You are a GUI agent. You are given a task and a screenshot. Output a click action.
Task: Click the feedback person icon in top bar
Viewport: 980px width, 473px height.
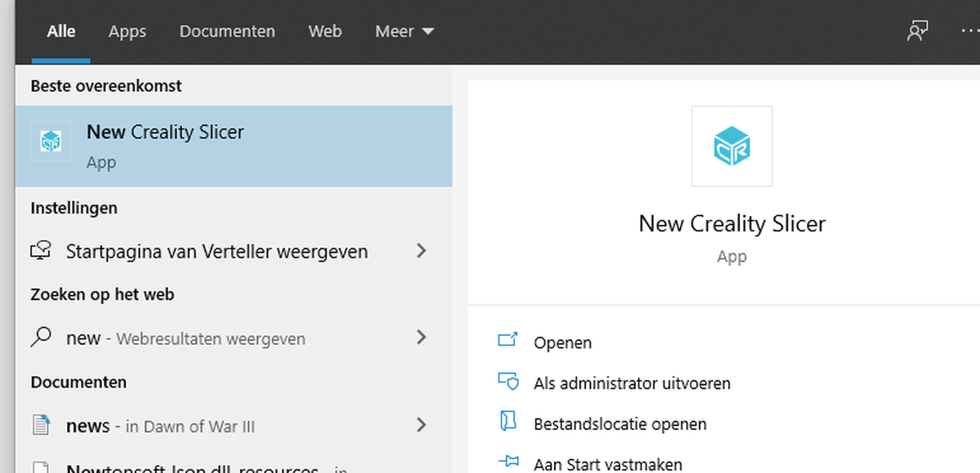pyautogui.click(x=917, y=31)
